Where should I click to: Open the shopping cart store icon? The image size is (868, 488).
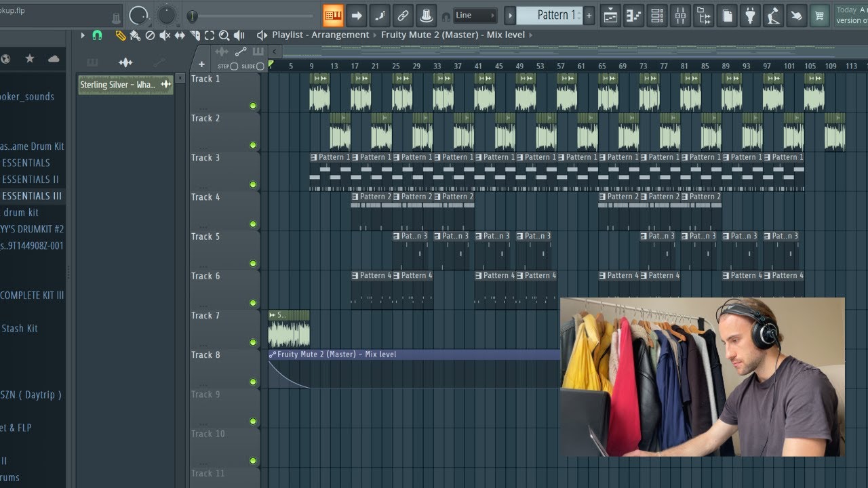(x=820, y=15)
